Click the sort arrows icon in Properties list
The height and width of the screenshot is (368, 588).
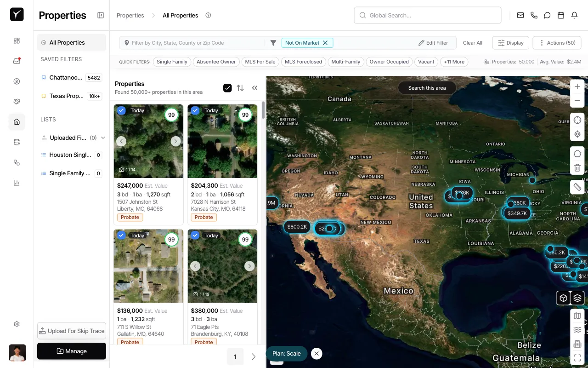click(x=240, y=88)
